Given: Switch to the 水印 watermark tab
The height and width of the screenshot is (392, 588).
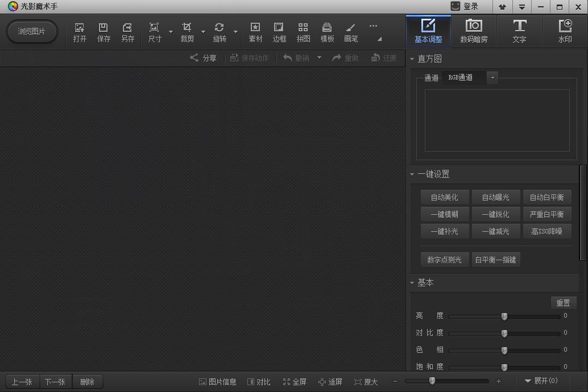Looking at the screenshot, I should coord(565,31).
